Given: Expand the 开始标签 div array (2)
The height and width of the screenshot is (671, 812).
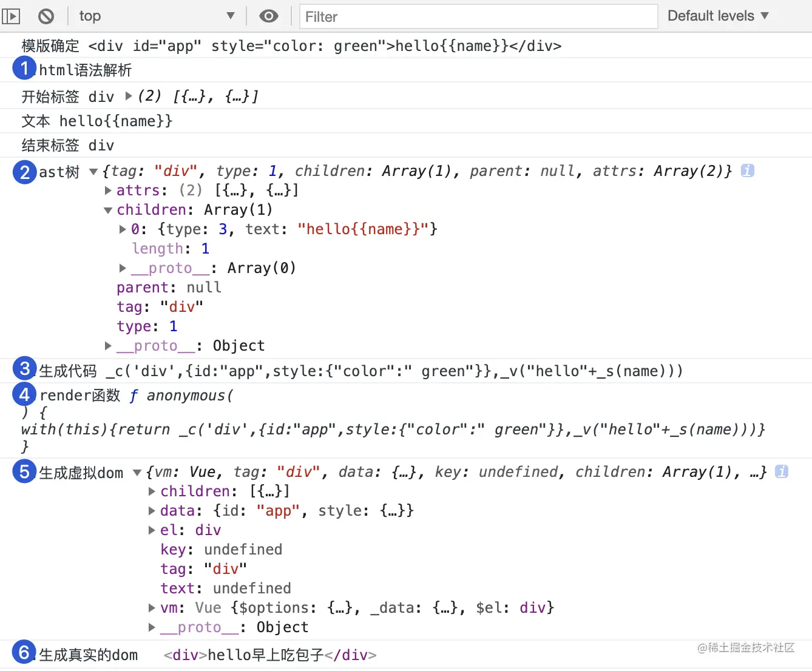Looking at the screenshot, I should [129, 96].
